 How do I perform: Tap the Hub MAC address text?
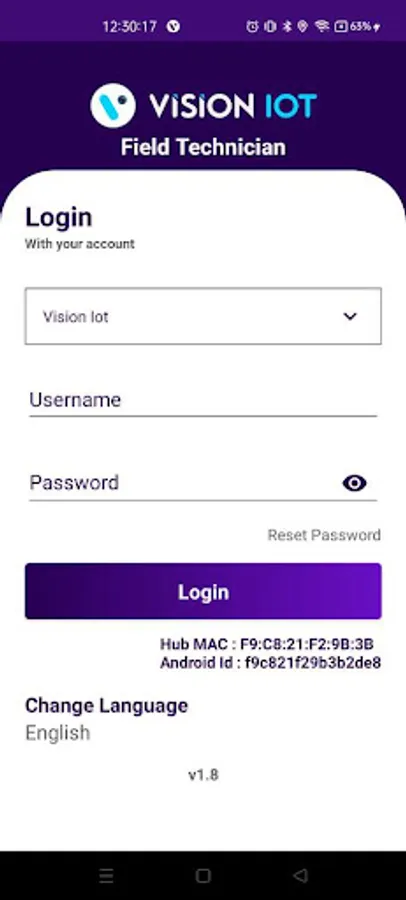click(x=267, y=644)
